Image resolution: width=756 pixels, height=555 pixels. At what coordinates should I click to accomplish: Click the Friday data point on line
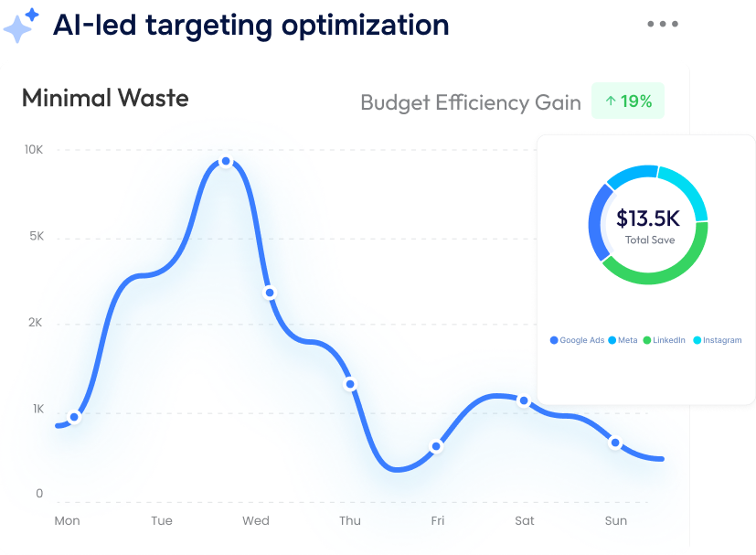436,446
